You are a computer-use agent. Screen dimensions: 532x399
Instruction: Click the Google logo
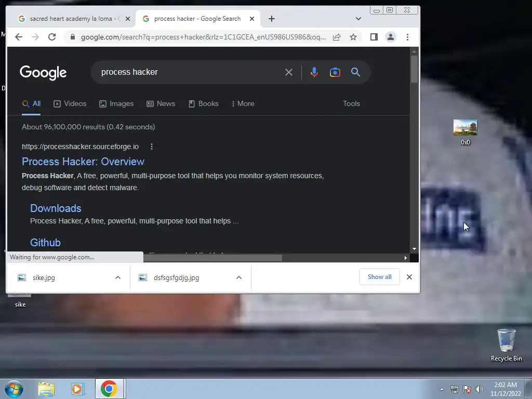click(x=43, y=73)
